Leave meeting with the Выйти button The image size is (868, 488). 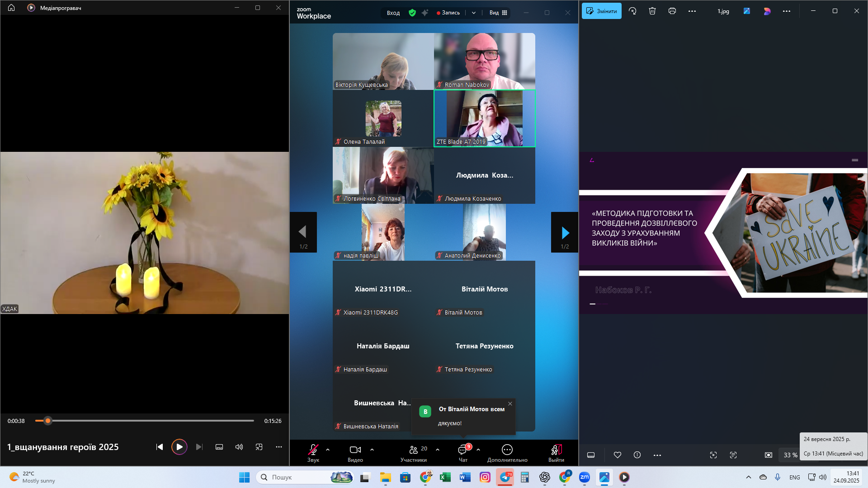556,452
